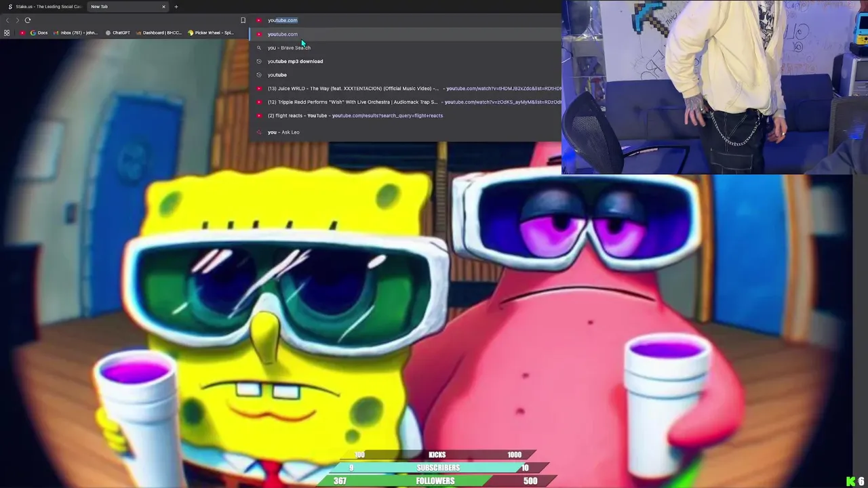Open the ChatGPT bookmark
Screen dimensions: 868x488
click(x=118, y=33)
